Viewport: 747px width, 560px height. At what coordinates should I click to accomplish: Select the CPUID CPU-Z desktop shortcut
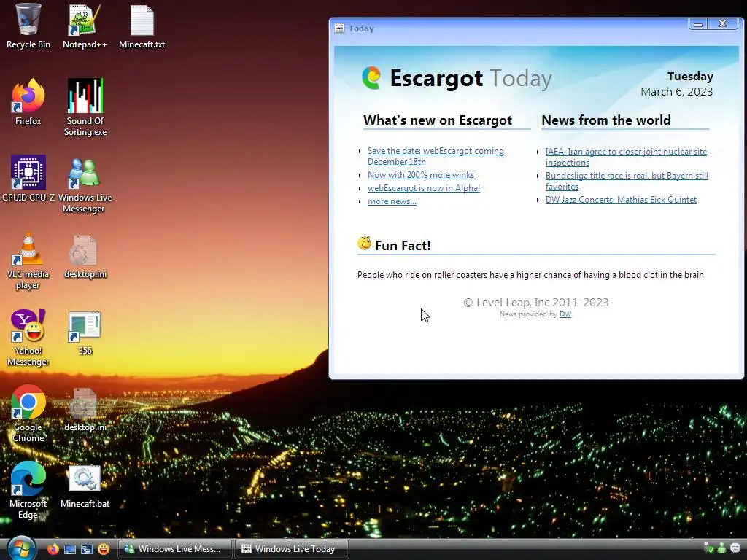click(28, 178)
